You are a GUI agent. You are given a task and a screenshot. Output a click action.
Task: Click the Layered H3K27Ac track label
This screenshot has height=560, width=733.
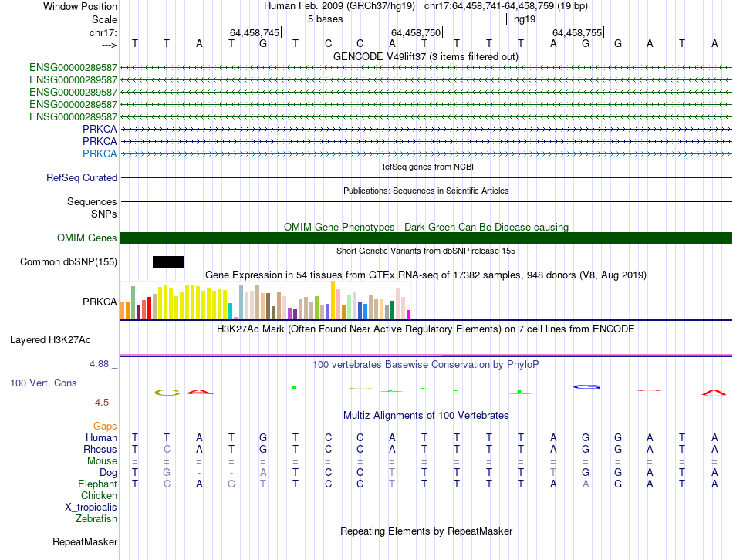[50, 340]
